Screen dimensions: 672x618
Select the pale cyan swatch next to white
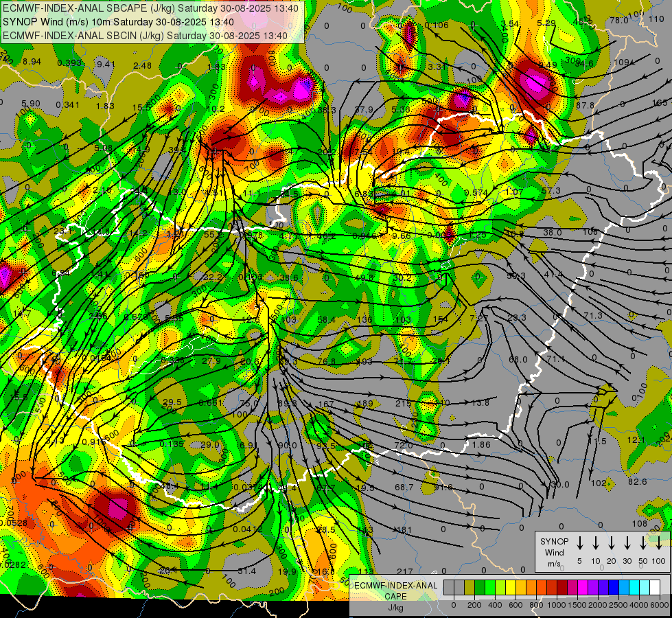point(645,587)
